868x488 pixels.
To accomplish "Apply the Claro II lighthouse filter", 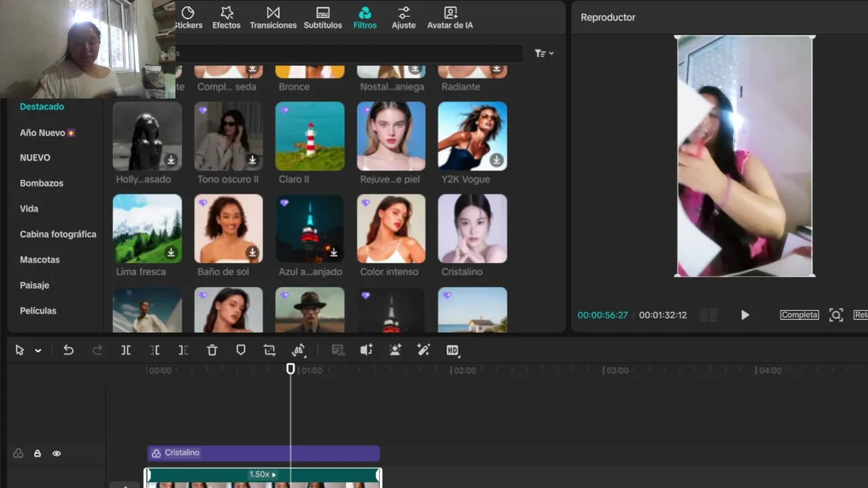I will (x=310, y=136).
